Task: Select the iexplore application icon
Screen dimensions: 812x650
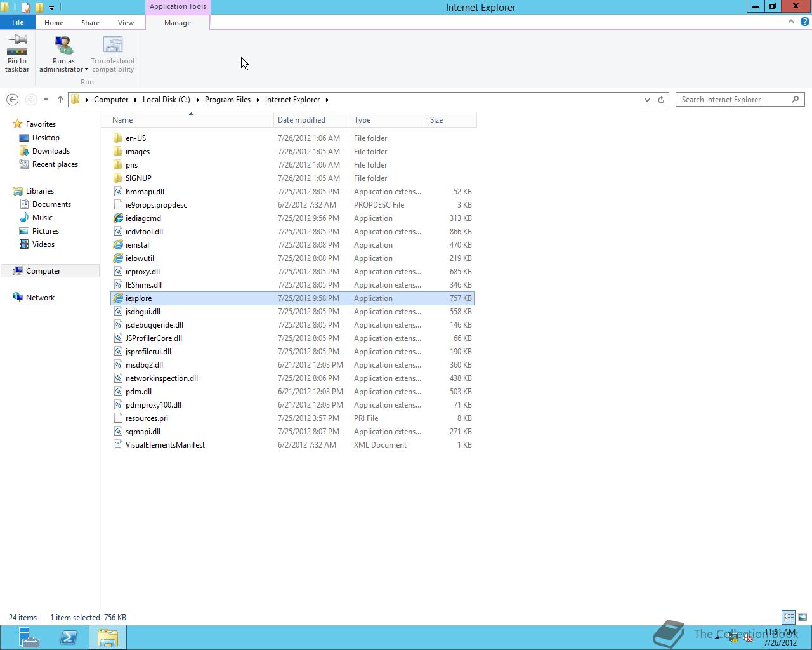Action: click(117, 298)
